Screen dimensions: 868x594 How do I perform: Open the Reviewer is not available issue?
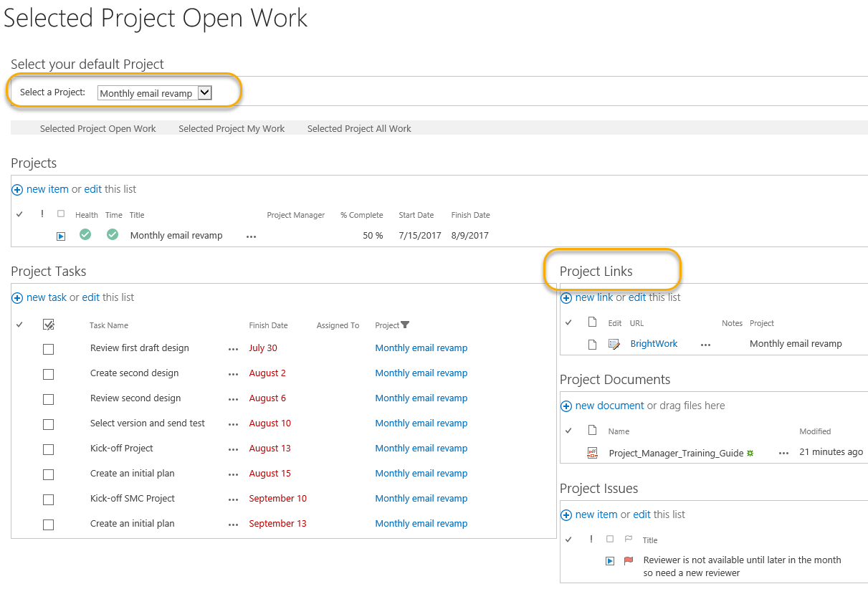tap(743, 566)
